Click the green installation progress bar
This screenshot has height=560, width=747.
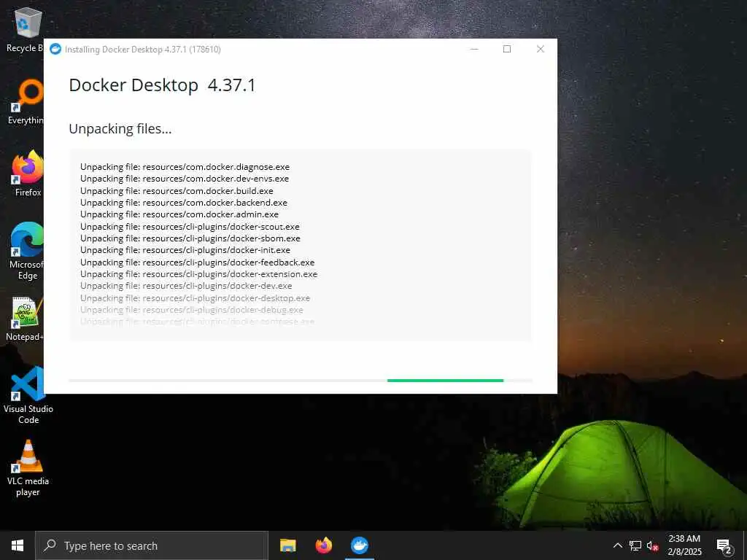pos(446,381)
